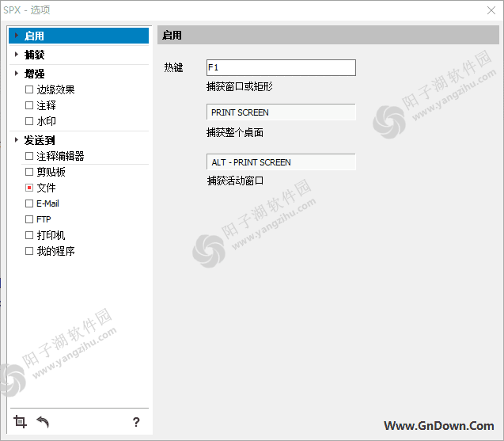504x441 pixels.
Task: Collapse the 发送到 section arrow
Action: 17,139
